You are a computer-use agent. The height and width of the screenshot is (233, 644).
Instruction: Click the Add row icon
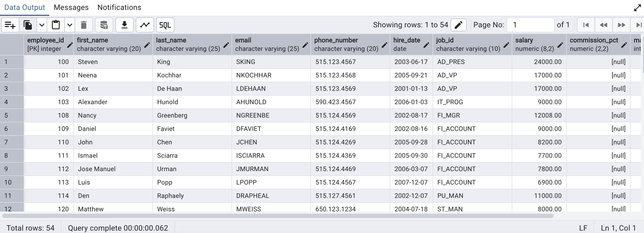[x=10, y=25]
